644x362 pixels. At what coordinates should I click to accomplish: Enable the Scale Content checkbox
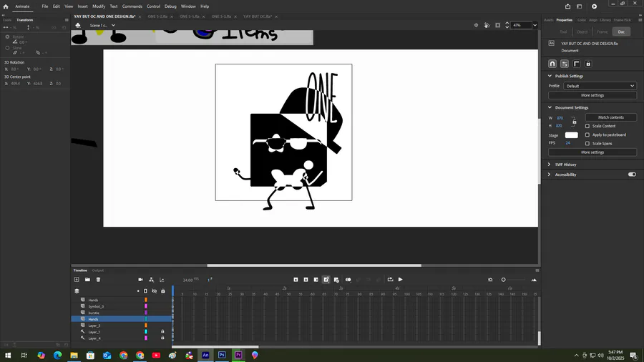pos(587,126)
